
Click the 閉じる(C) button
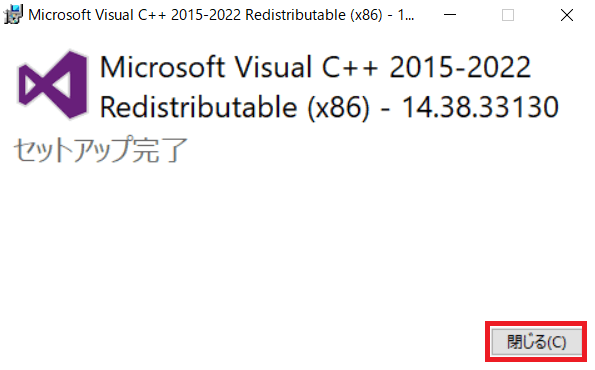536,342
